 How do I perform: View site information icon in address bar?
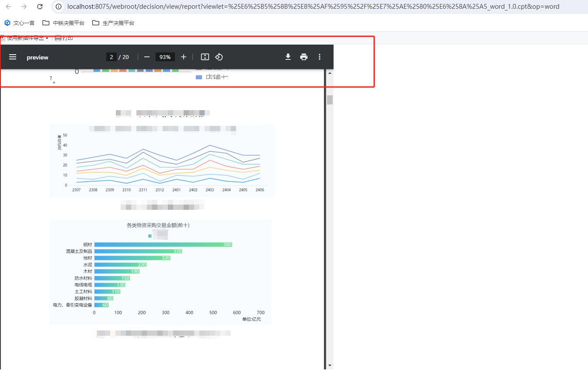[59, 7]
